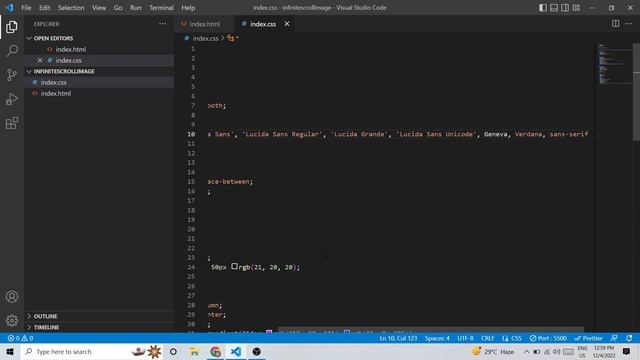This screenshot has width=640, height=360.
Task: Click the editor vertical scrollbar
Action: [x=636, y=92]
